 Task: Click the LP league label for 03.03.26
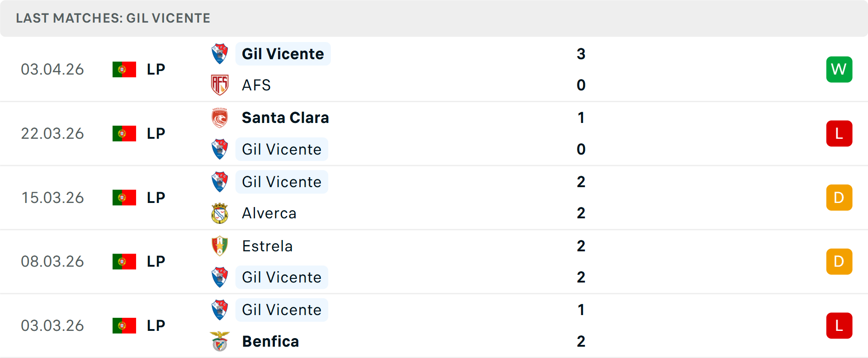coord(156,326)
